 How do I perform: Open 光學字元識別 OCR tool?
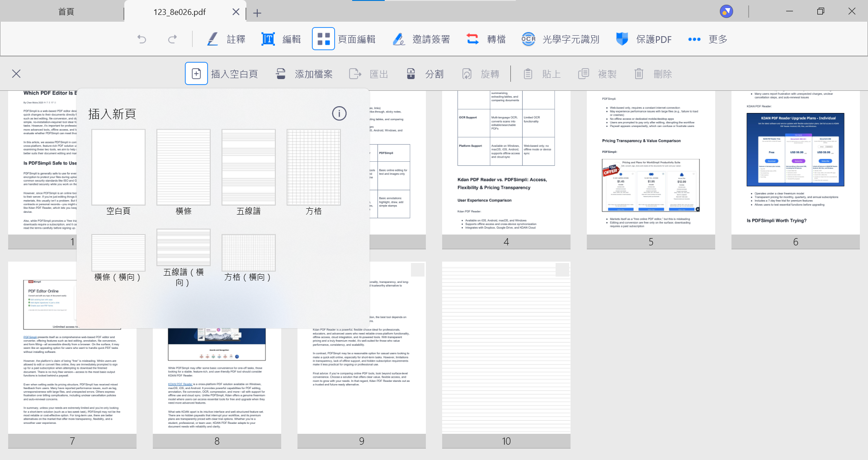pyautogui.click(x=560, y=39)
